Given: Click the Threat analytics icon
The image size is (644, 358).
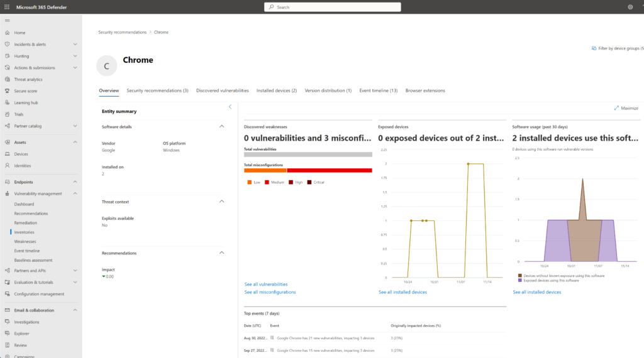Looking at the screenshot, I should coord(7,79).
